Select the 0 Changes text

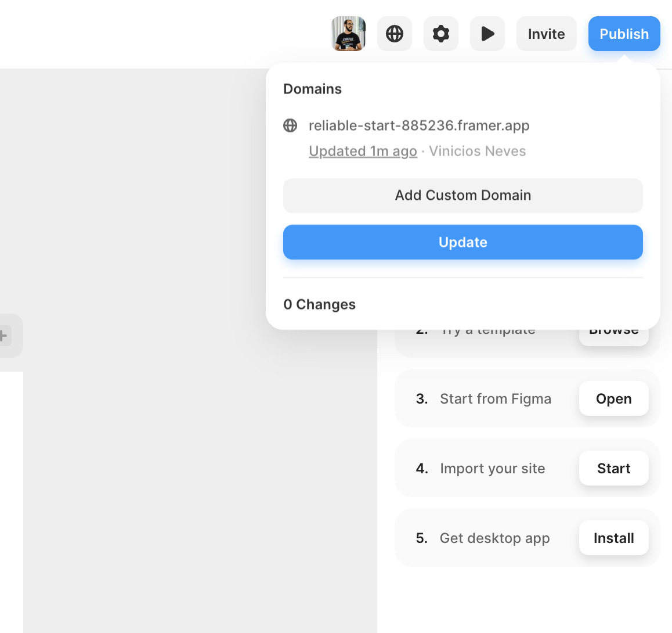coord(319,304)
